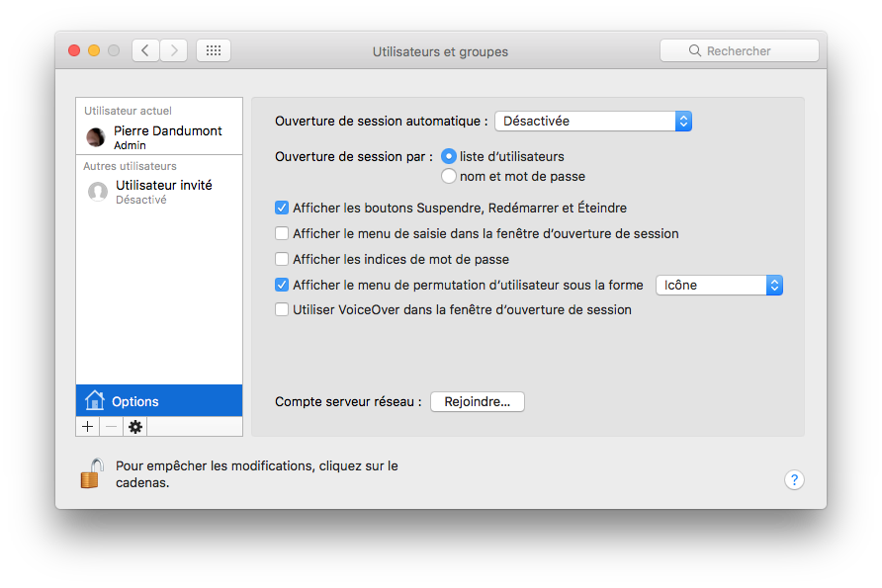Click the Rejoindre... button
882x588 pixels.
pos(477,402)
